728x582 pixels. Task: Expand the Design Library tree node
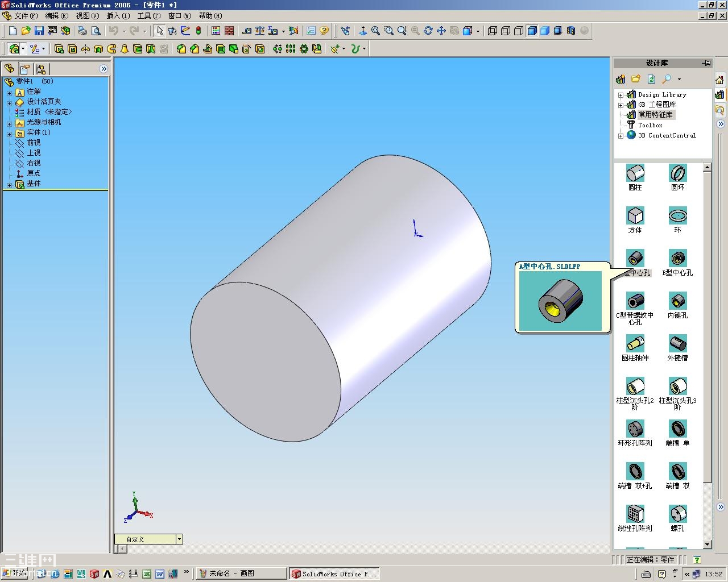pos(621,95)
